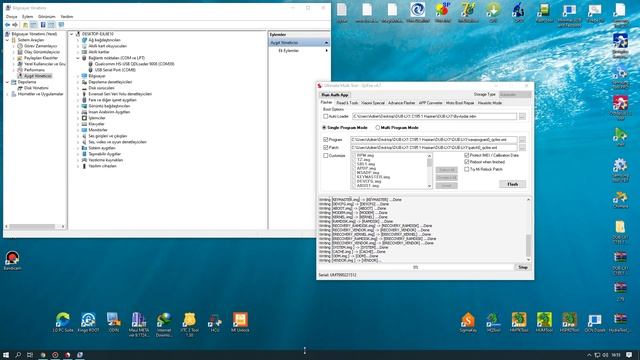Open the Eylem menu

[27, 17]
